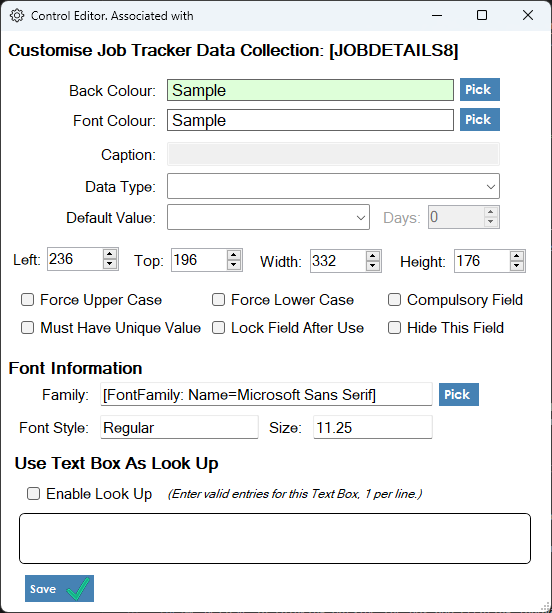Screen dimensions: 552x613
Task: Enable Force Upper Case
Action: click(27, 300)
